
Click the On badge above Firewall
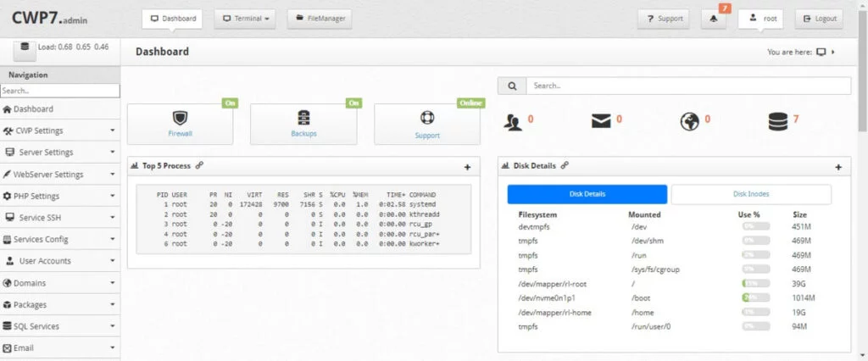230,103
